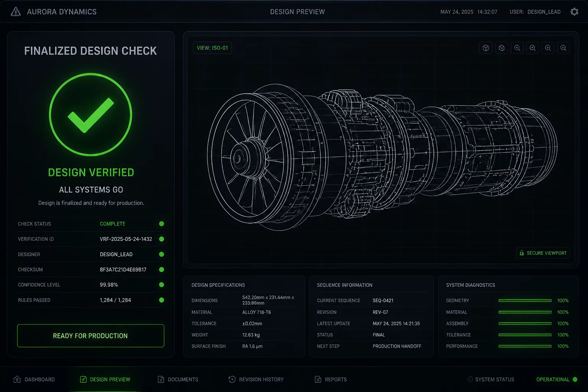
Task: Click the System Status circle icon
Action: click(470, 379)
